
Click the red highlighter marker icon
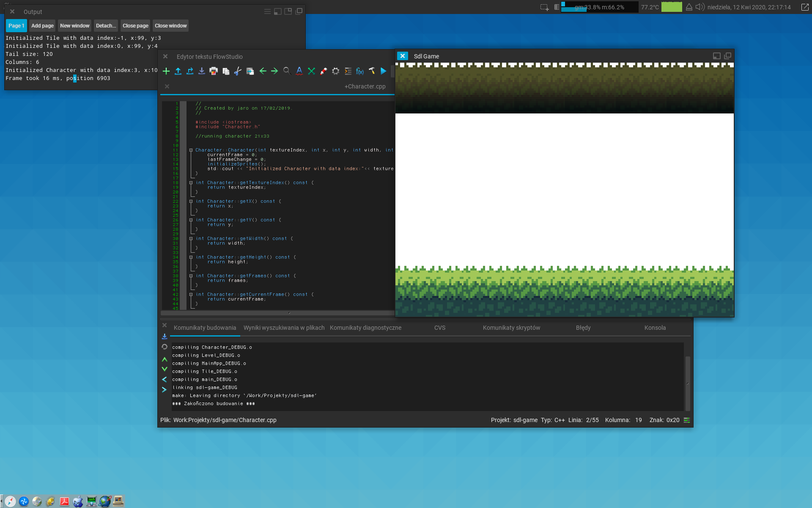[x=324, y=71]
